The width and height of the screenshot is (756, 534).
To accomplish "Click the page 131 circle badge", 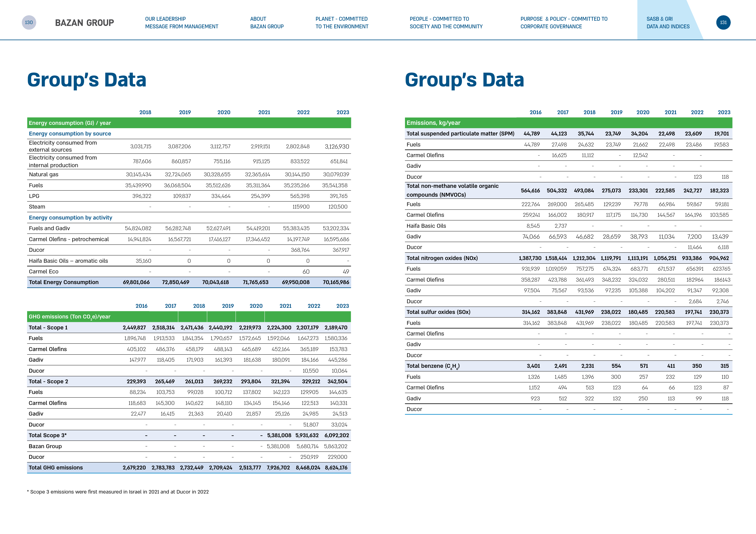I will click(723, 22).
